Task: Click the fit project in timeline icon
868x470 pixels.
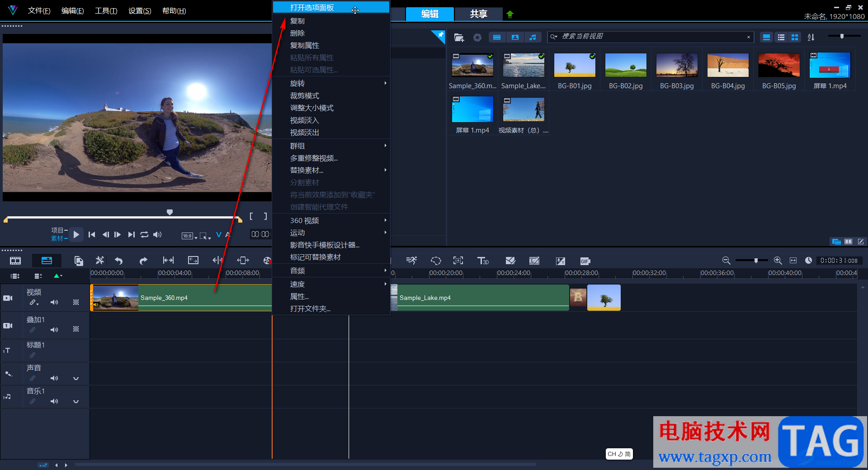Action: [x=793, y=261]
